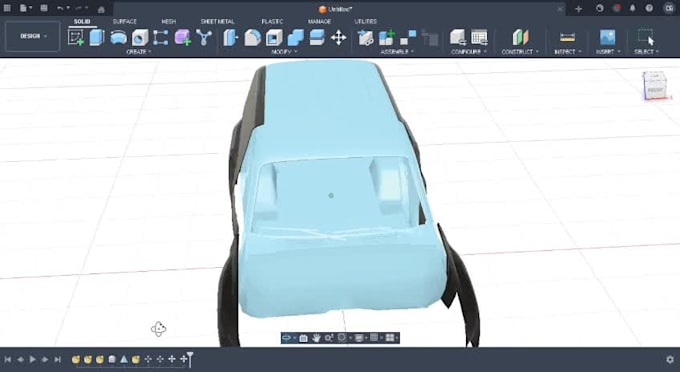Select the Create Form purple box tool

(183, 38)
